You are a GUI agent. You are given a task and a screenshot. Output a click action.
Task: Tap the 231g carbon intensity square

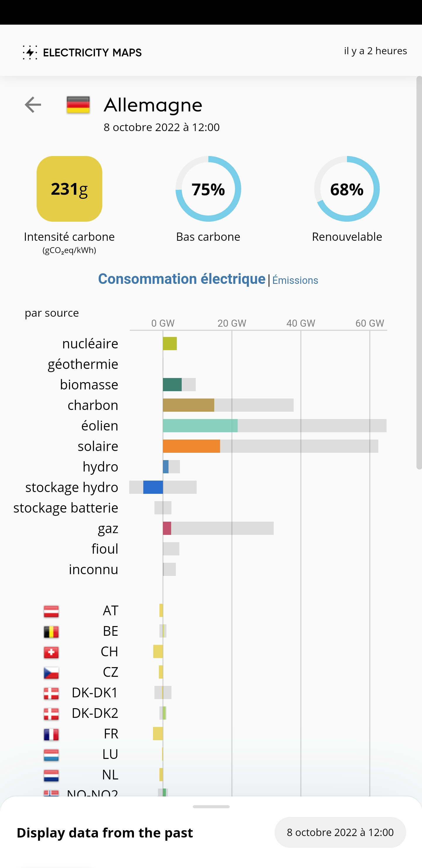[x=69, y=189]
